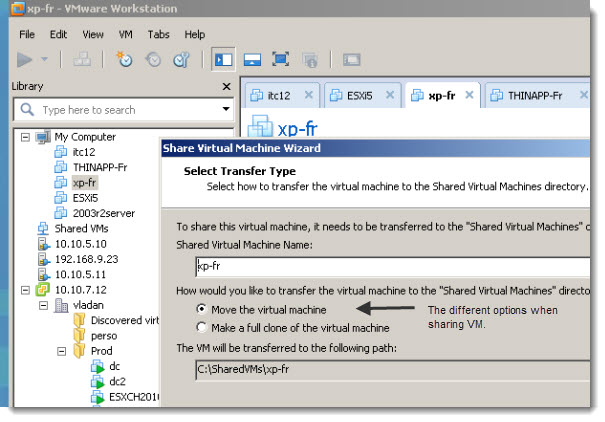Take a snapshot using the clock-star icon

tap(124, 59)
